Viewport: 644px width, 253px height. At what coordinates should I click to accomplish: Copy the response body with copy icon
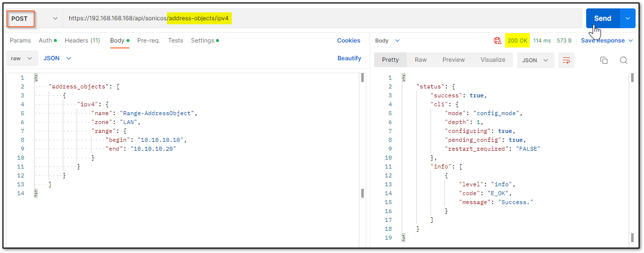(603, 60)
